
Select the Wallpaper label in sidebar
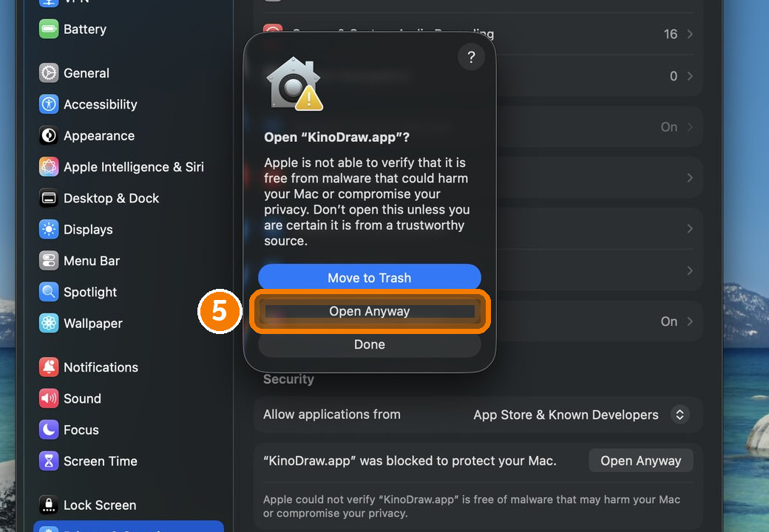pos(93,324)
